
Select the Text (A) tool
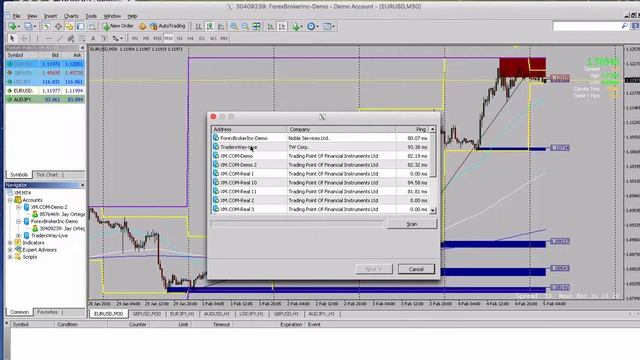93,38
